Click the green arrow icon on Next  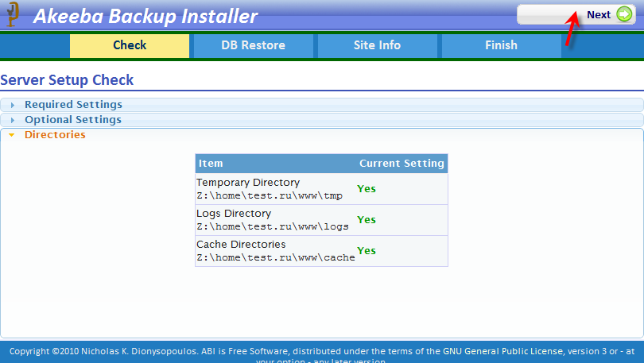624,15
